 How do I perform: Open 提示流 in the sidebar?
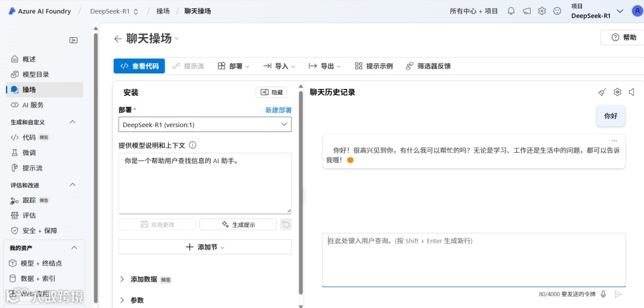pos(44,168)
